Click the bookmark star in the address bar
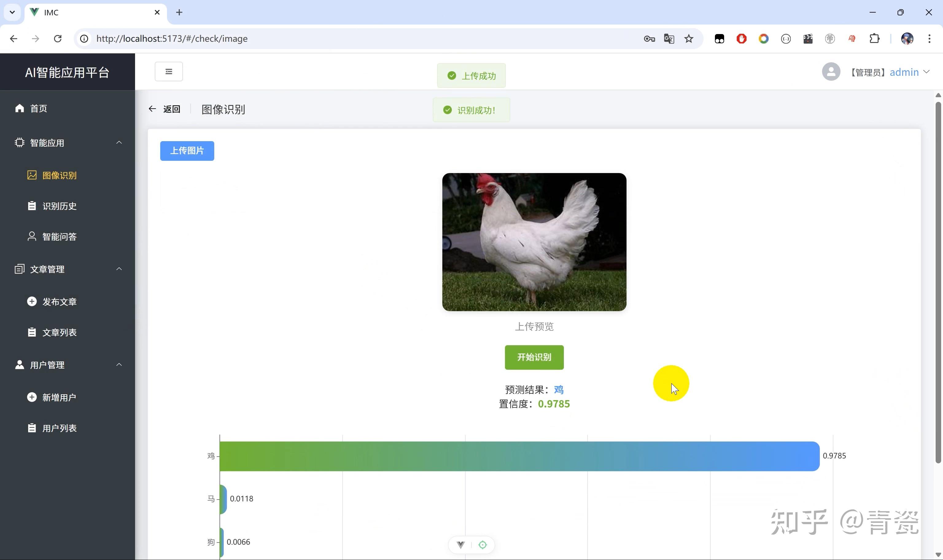Screen dimensions: 943x560 click(688, 38)
